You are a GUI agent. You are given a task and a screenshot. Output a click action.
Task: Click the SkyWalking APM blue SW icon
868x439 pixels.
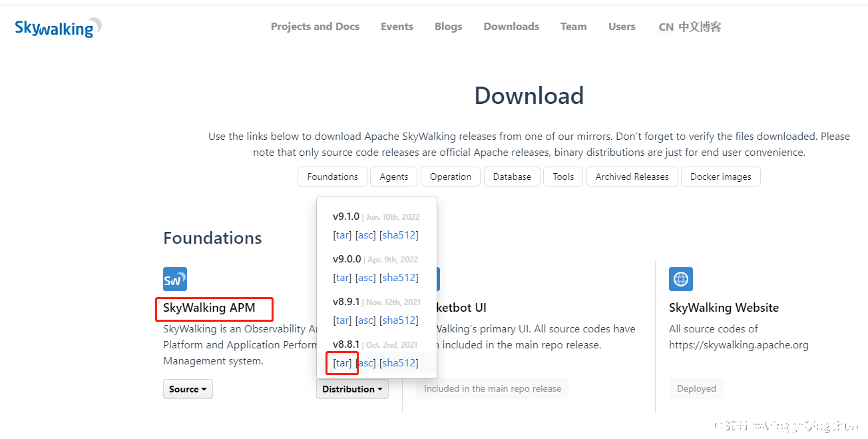175,279
